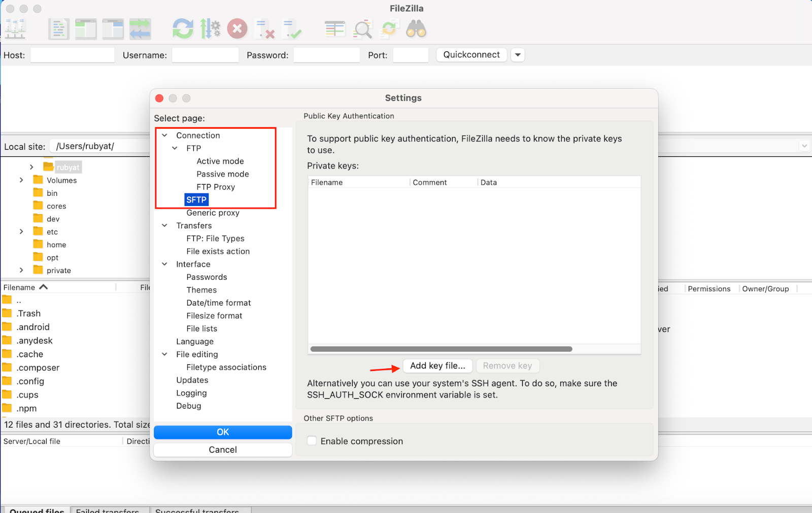Click the .Trash folder icon

pyautogui.click(x=7, y=313)
